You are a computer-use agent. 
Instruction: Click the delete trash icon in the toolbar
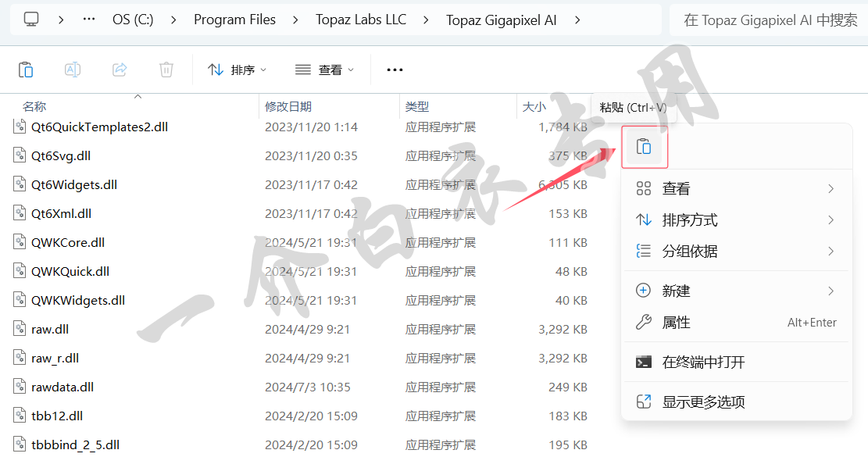(166, 70)
